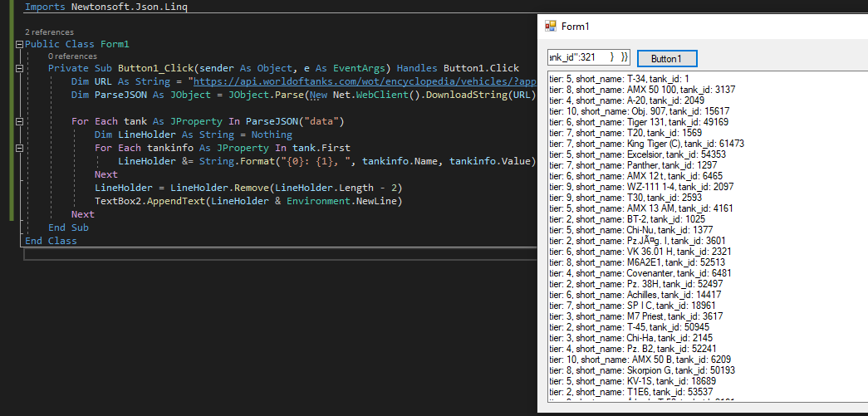
Task: Click row 'Chi-Ha, tank_id: 2145'
Action: pyautogui.click(x=631, y=337)
